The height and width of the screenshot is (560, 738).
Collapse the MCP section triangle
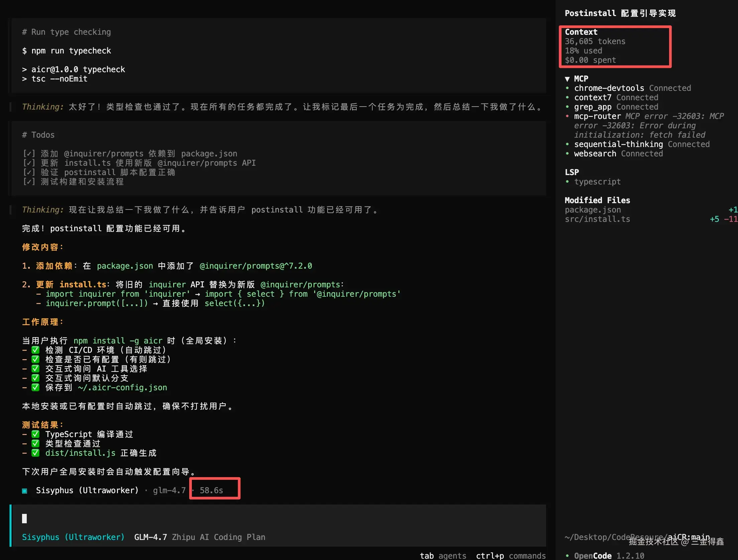pyautogui.click(x=567, y=79)
